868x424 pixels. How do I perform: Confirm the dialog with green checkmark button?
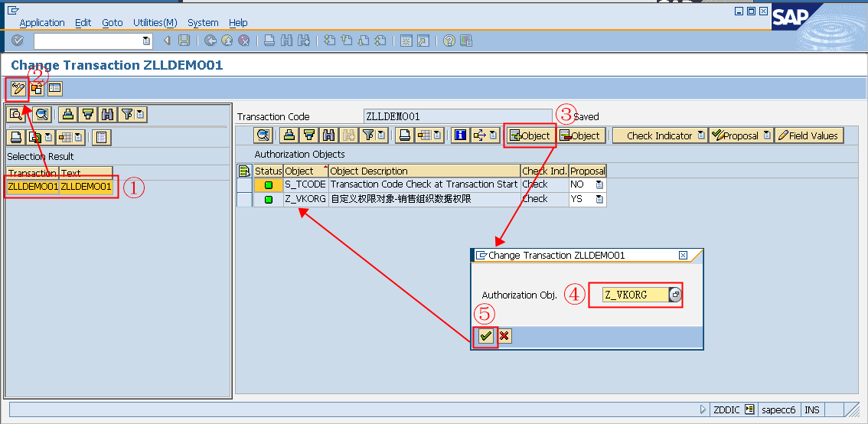tap(485, 335)
